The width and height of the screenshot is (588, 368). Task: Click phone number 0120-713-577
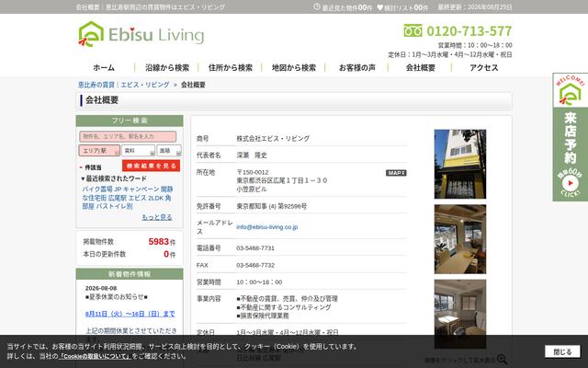pyautogui.click(x=469, y=30)
